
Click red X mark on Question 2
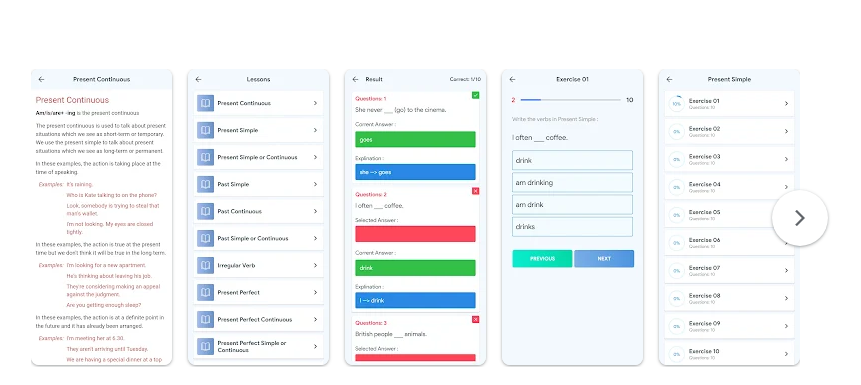[x=475, y=191]
